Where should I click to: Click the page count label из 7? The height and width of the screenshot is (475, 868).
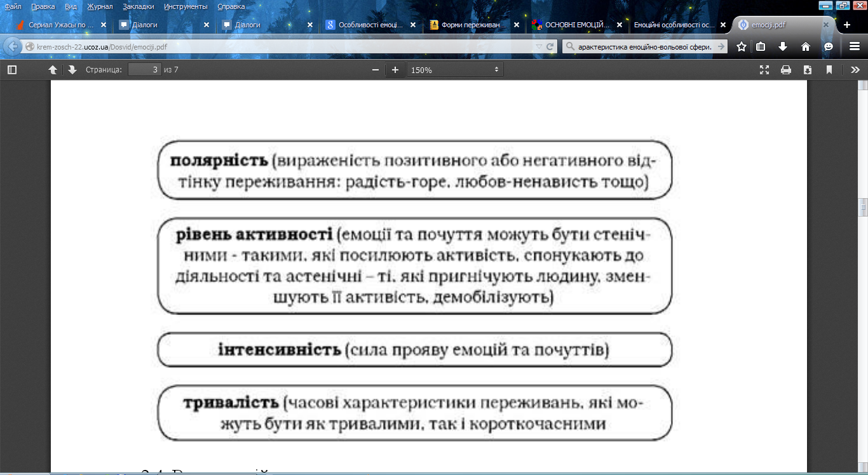point(171,70)
